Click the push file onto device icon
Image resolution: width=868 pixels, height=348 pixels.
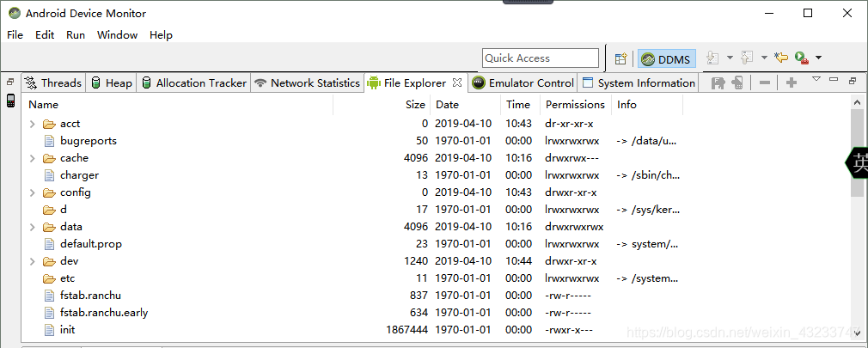coord(737,83)
